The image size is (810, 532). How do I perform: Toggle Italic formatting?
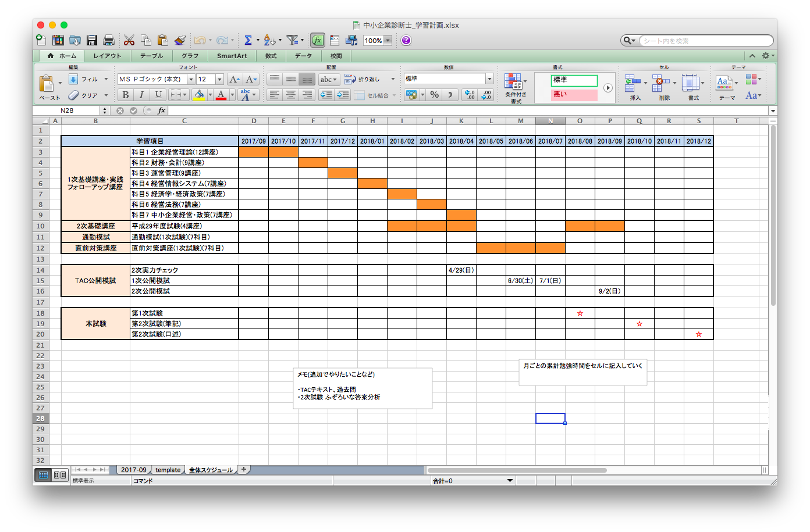pyautogui.click(x=141, y=95)
